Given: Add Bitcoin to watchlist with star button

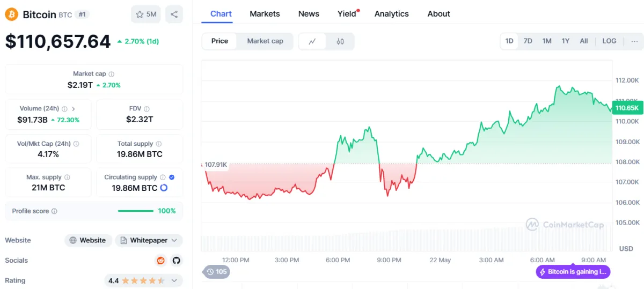Looking at the screenshot, I should (x=146, y=14).
